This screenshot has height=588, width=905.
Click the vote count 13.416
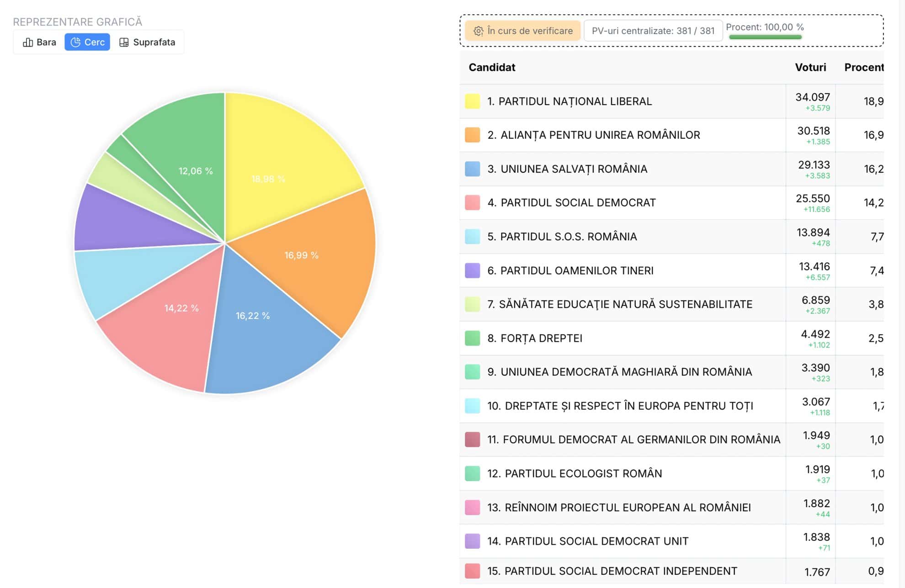(x=814, y=266)
